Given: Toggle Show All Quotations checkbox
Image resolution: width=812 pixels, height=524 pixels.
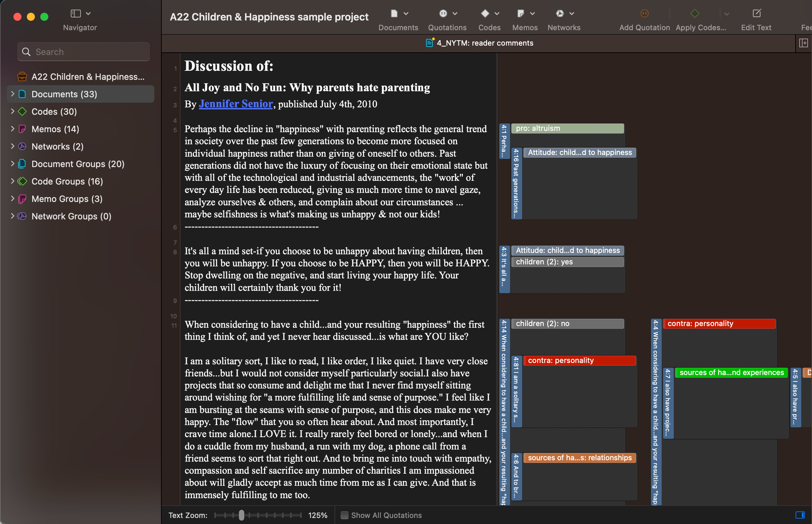Looking at the screenshot, I should click(344, 515).
